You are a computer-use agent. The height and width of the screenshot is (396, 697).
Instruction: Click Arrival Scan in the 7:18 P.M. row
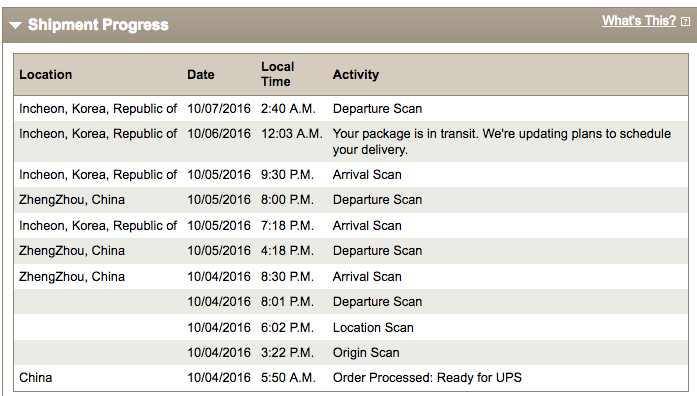coord(367,226)
